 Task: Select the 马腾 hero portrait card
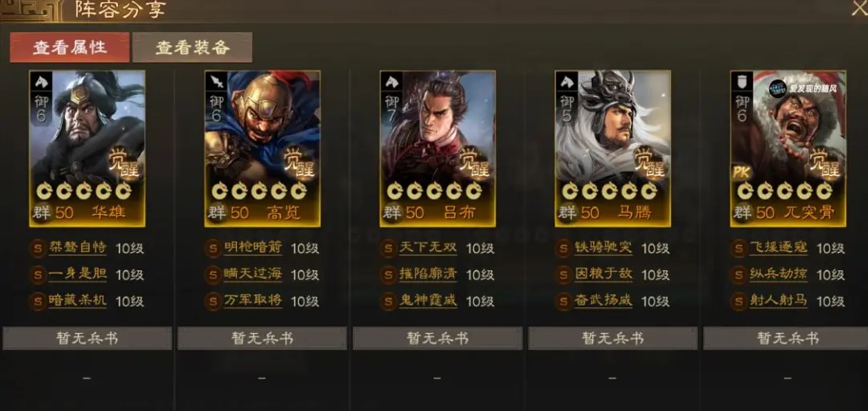[612, 149]
